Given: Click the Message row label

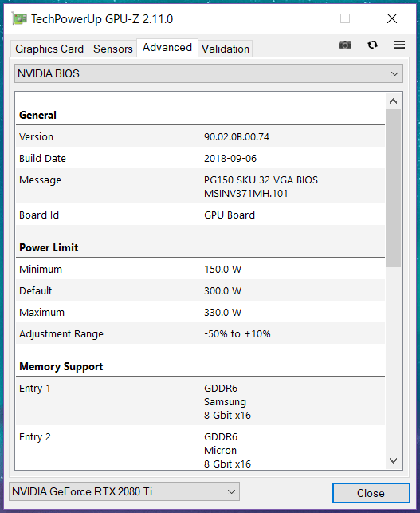Looking at the screenshot, I should (x=40, y=180).
